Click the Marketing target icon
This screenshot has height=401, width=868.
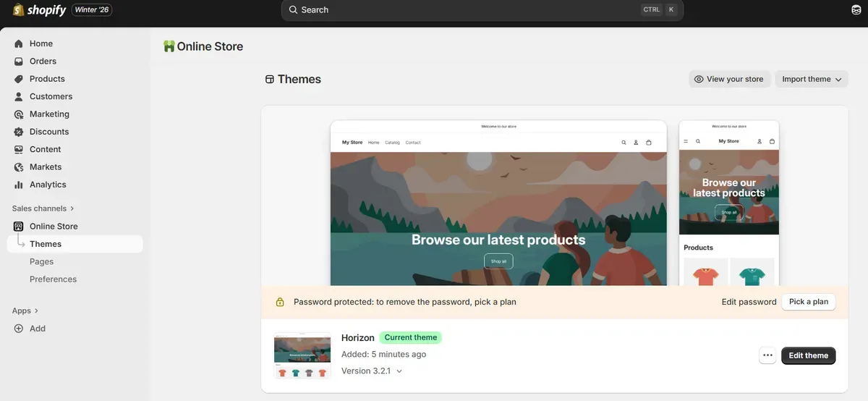19,114
